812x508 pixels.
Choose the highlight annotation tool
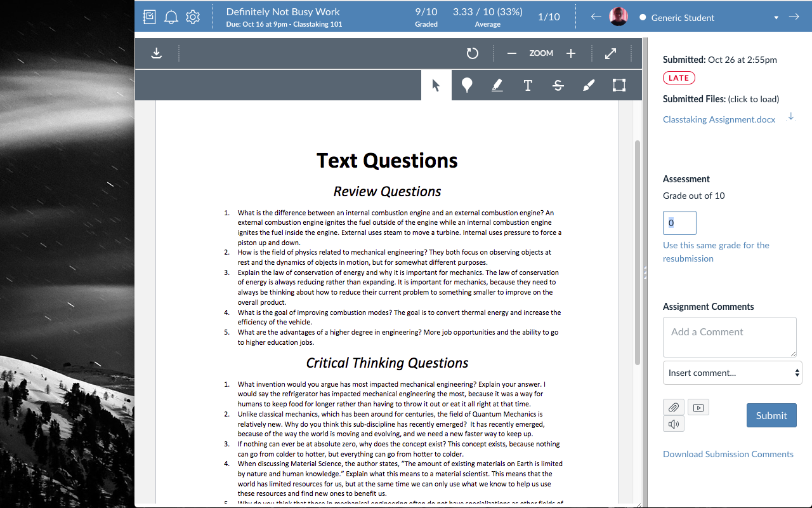497,85
